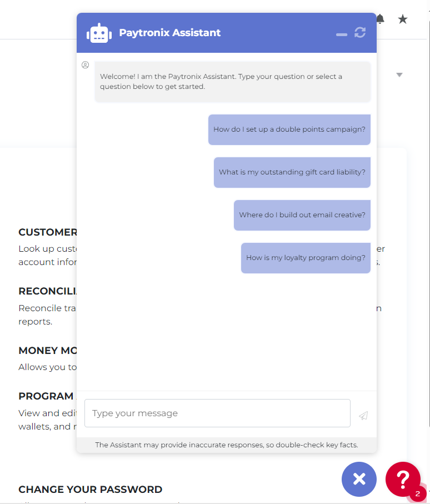Open notifications bell icon
Image resolution: width=430 pixels, height=504 pixels.
(381, 19)
